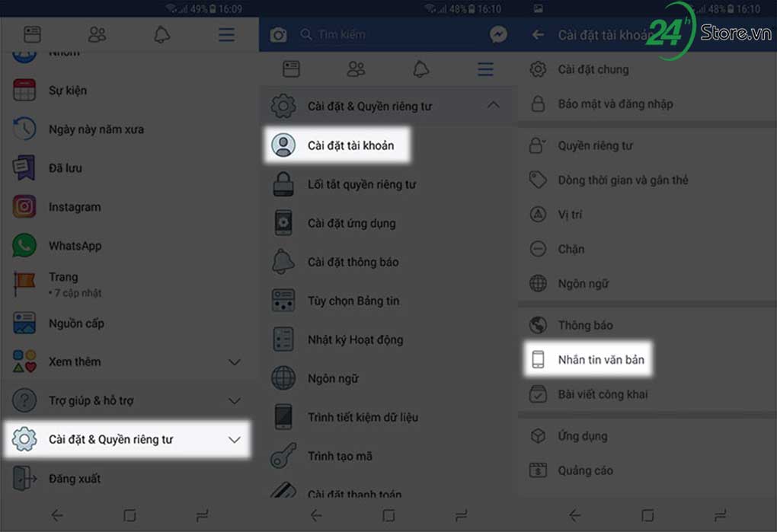The image size is (777, 532).
Task: Open friends tab in left screen
Action: click(x=98, y=35)
